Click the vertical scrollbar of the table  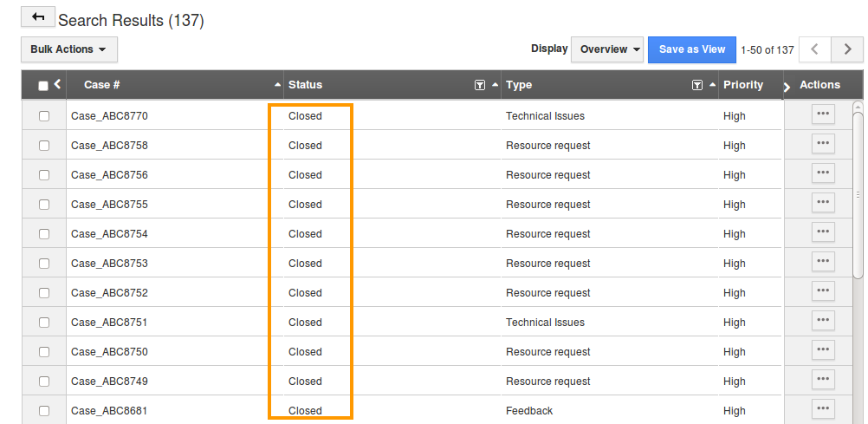click(858, 194)
